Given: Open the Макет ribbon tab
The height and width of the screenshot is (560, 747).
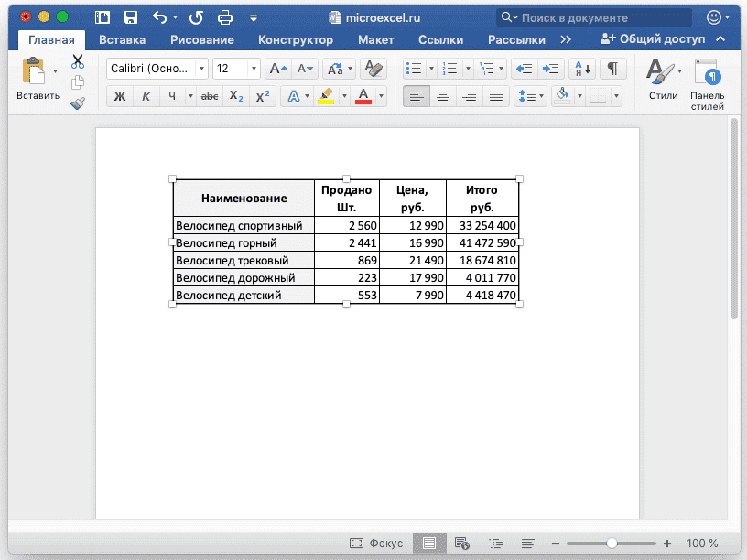Looking at the screenshot, I should (x=375, y=39).
